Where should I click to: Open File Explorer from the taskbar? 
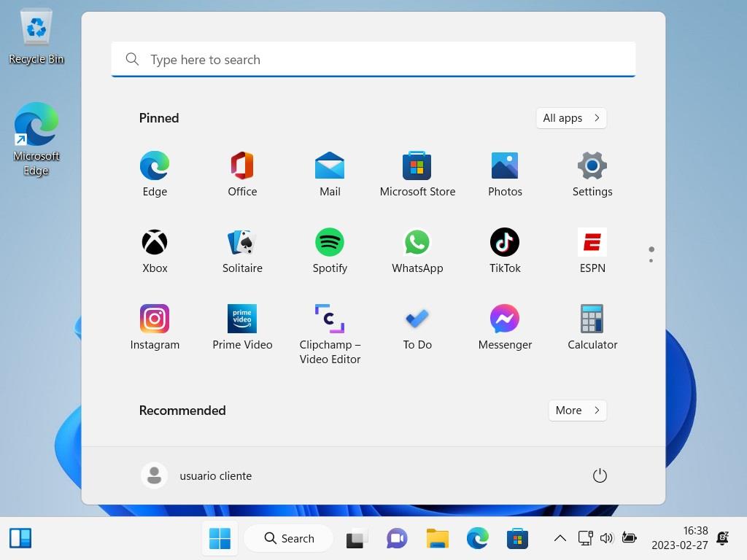pyautogui.click(x=438, y=539)
